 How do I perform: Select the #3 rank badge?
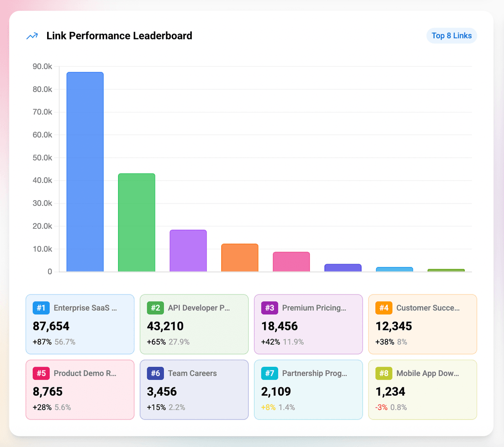pos(269,308)
